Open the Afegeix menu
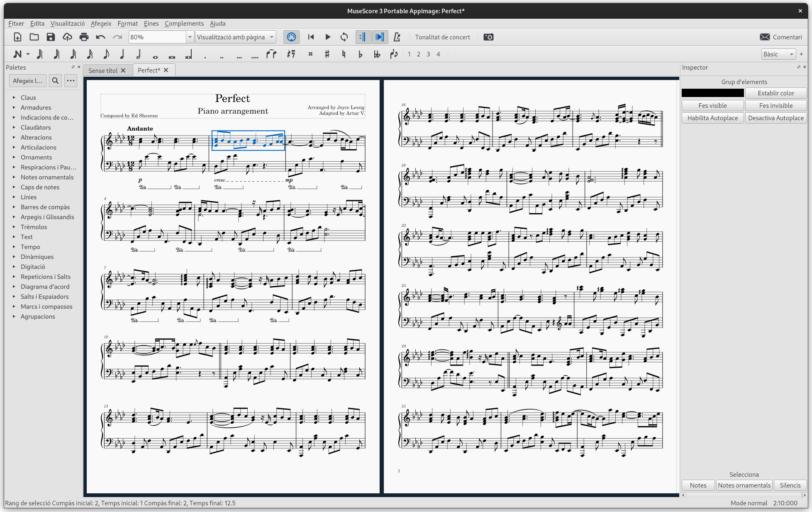This screenshot has height=512, width=812. pyautogui.click(x=101, y=23)
